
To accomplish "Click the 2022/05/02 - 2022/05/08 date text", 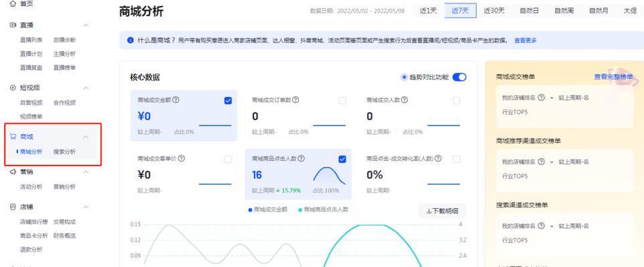I will point(371,11).
